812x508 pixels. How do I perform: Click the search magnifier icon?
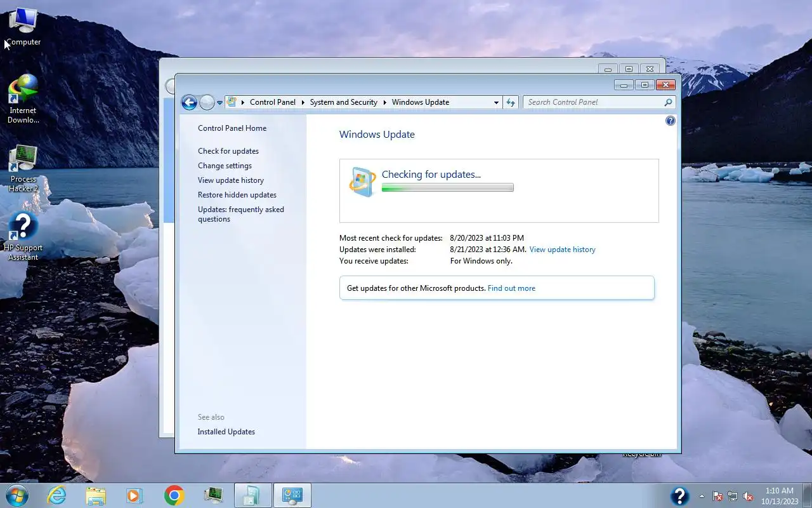[668, 102]
